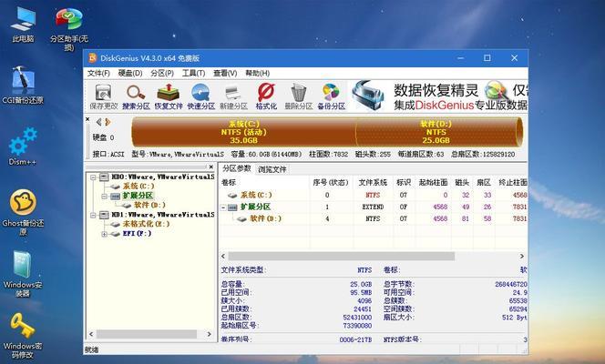
Task: Select the 系统(C:) partition bar segment
Action: 244,132
